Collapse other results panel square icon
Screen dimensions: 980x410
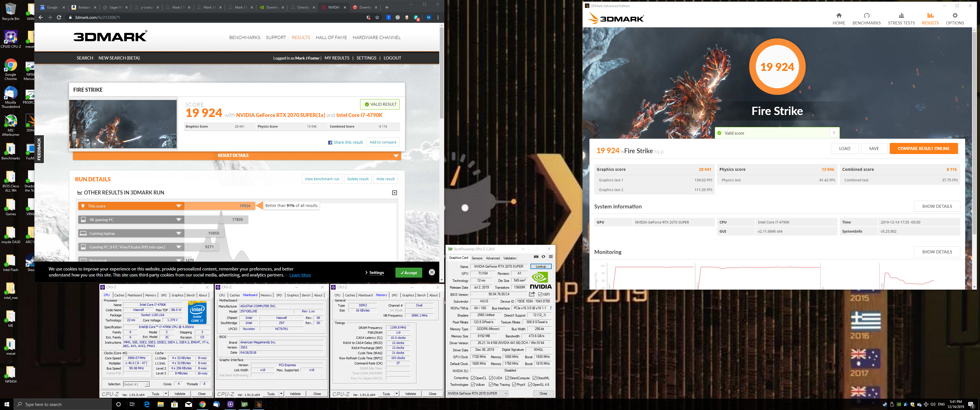[x=395, y=193]
